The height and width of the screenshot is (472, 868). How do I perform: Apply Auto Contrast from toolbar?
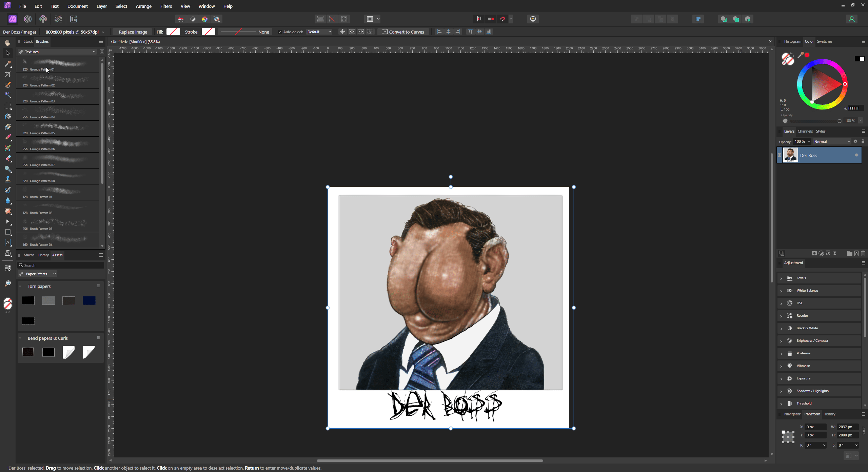click(193, 19)
